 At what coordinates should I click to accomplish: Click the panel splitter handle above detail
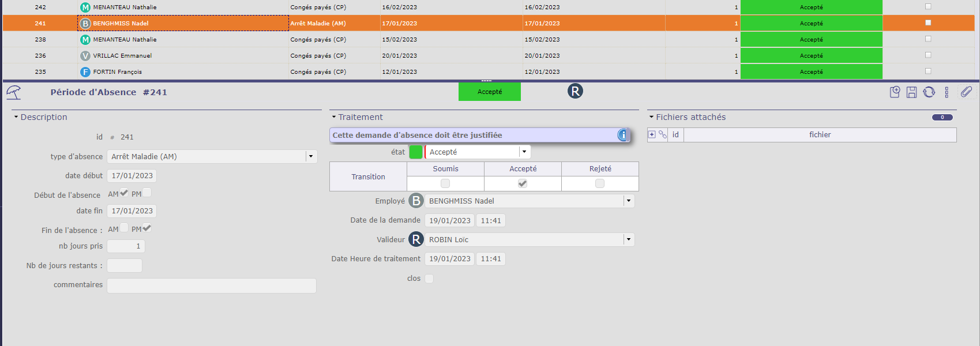point(486,81)
